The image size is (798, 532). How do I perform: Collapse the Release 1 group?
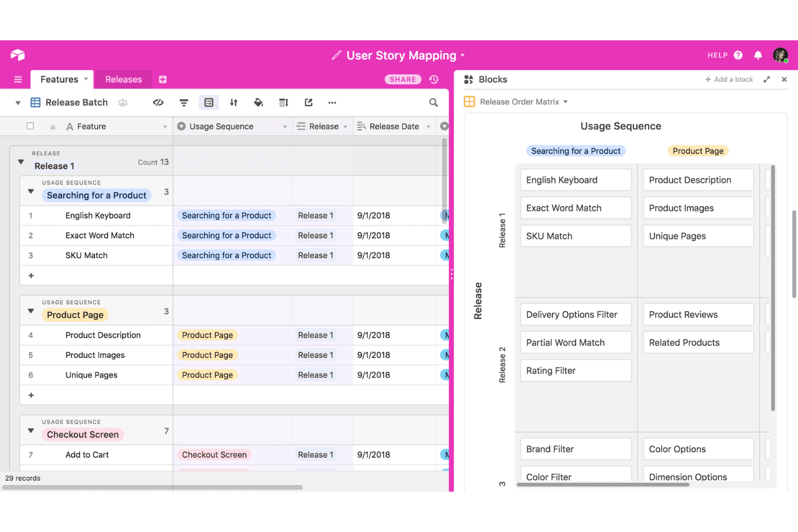[x=21, y=162]
